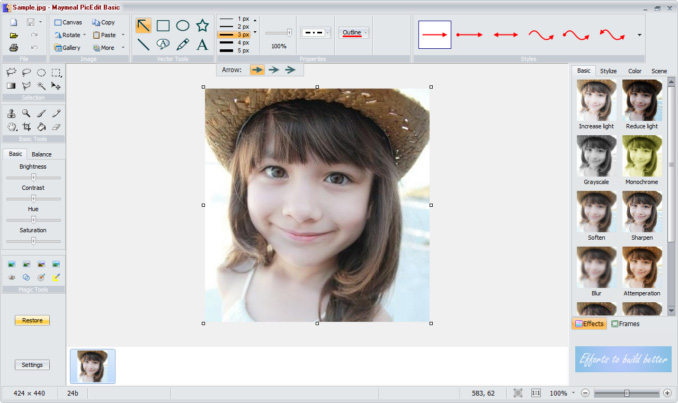Apply the Grayscale effect thumbnail
This screenshot has height=403, width=678.
pos(597,156)
